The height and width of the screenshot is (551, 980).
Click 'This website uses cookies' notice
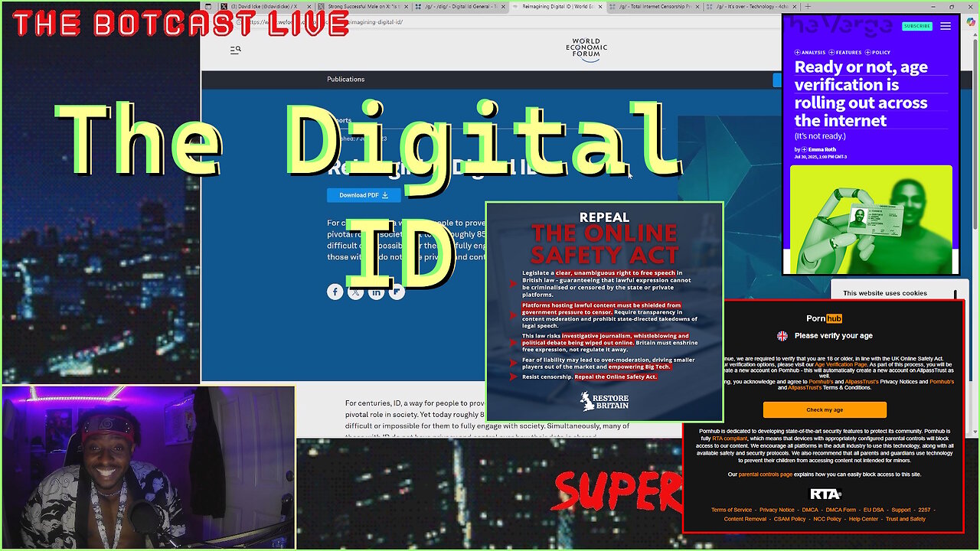(x=884, y=293)
